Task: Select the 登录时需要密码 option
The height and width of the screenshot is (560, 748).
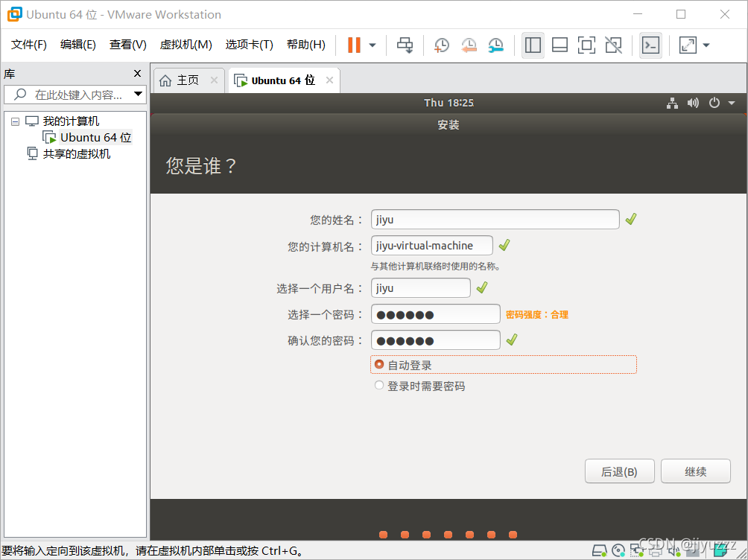Action: click(x=379, y=386)
